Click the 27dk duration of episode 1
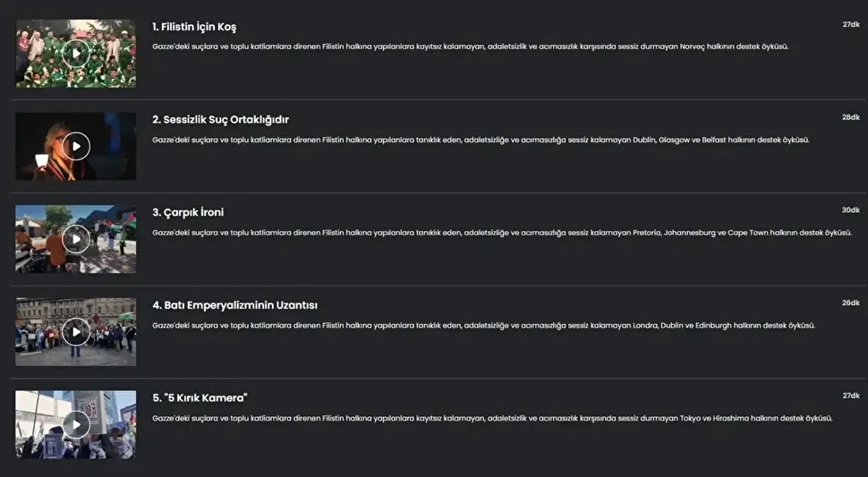 (850, 25)
